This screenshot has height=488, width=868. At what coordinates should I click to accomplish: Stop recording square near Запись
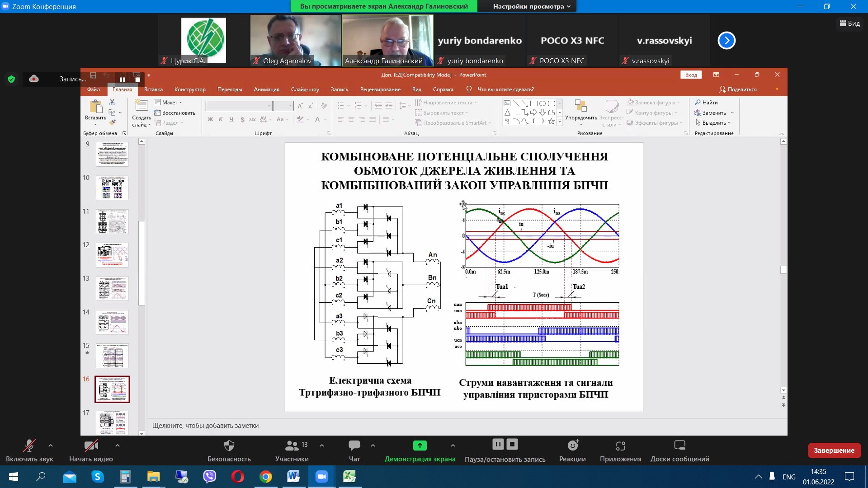click(x=138, y=80)
